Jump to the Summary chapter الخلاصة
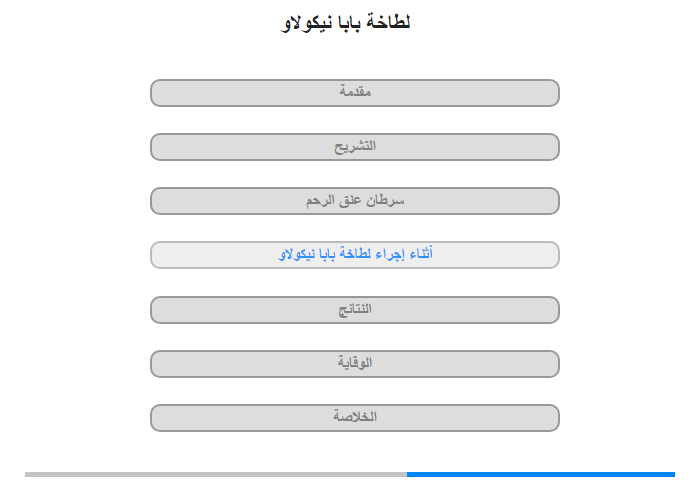Screen dimensions: 700x480 [x=354, y=418]
